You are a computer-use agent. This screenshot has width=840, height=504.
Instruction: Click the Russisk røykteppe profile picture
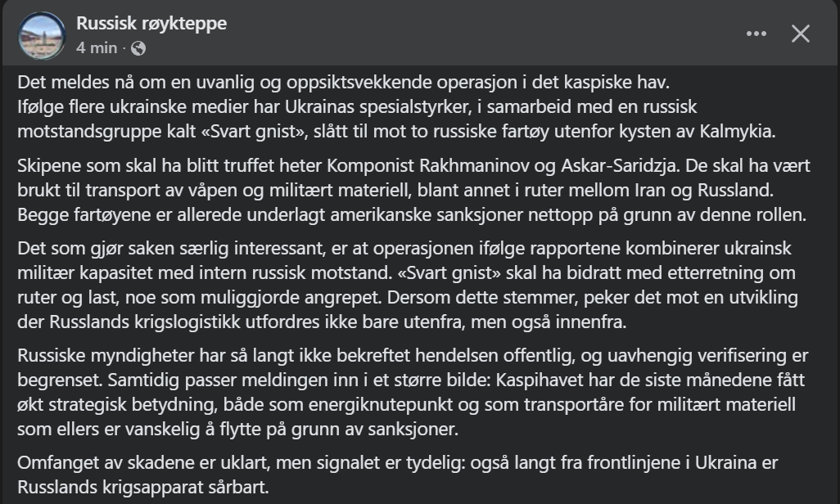42,35
